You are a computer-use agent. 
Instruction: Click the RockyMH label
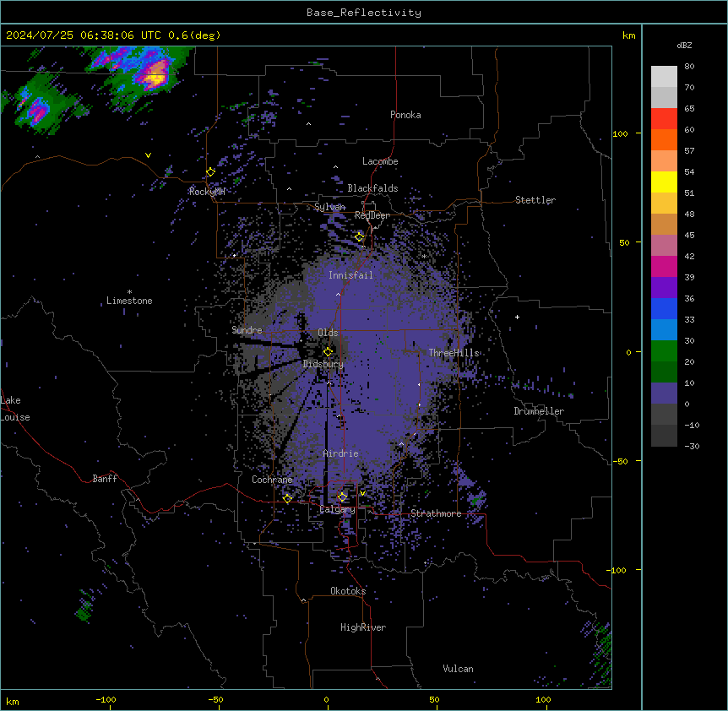(207, 192)
